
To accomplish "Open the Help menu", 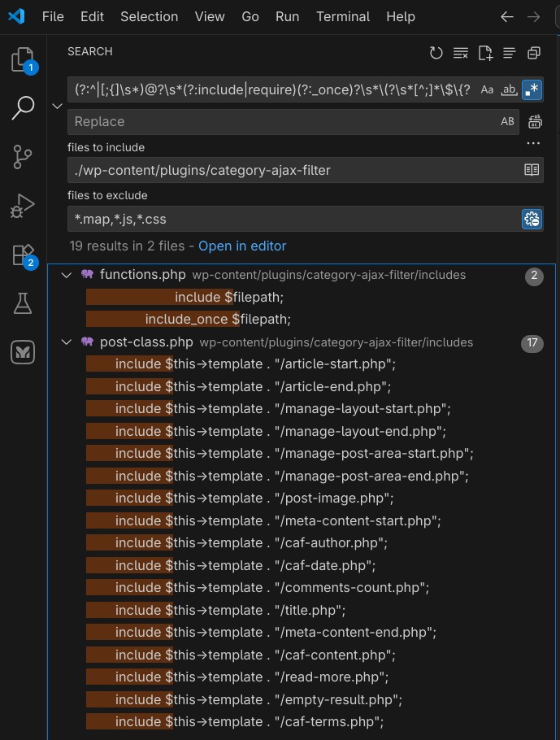I will click(x=401, y=16).
